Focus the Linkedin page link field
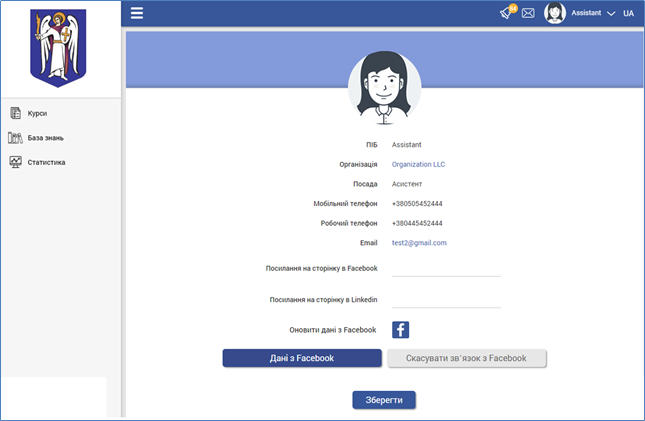This screenshot has width=645, height=421. pyautogui.click(x=446, y=300)
